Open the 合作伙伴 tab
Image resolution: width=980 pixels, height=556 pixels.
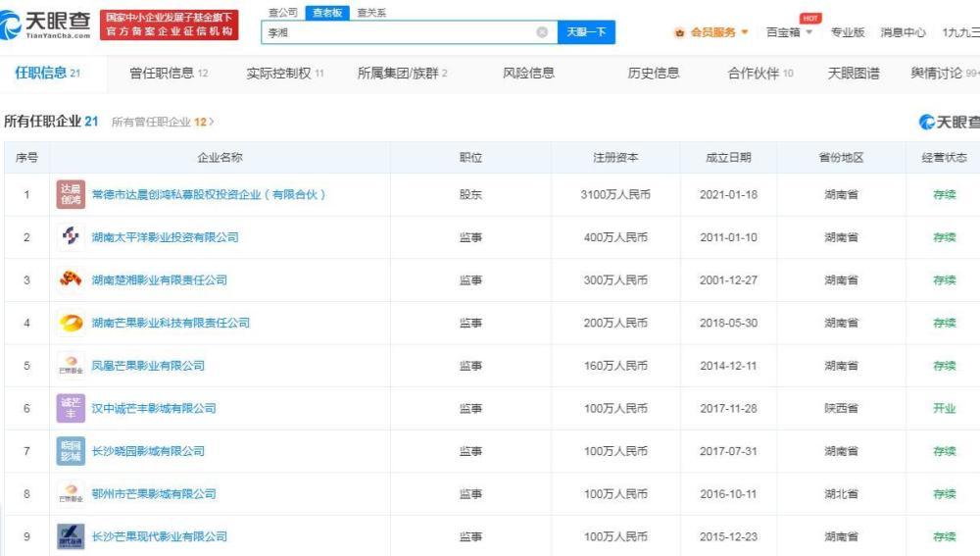coord(760,74)
